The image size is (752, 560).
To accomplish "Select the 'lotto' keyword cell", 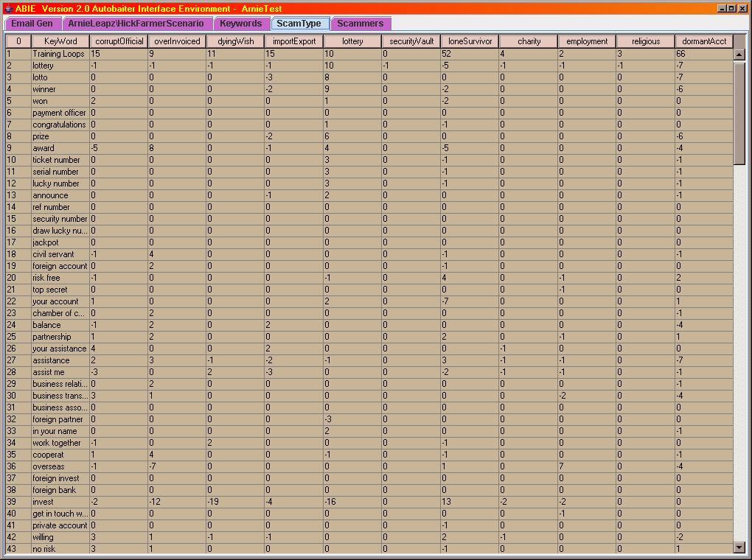I will click(60, 77).
